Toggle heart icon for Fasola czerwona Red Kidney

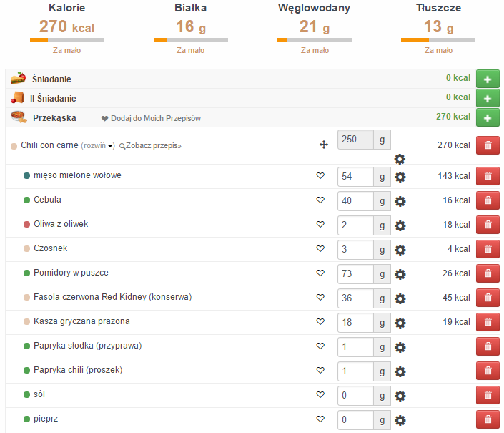point(320,298)
